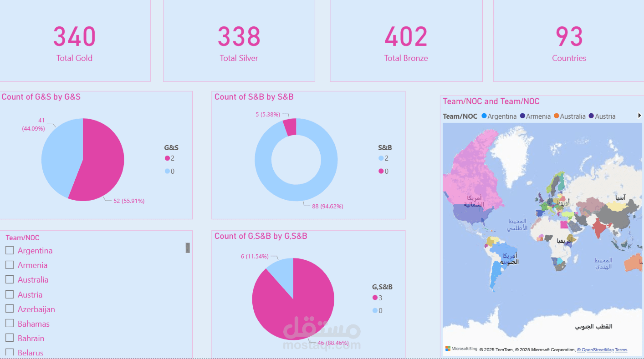Viewport: 644px width, 359px height.
Task: Click the Microsoft Bing logo on the map
Action: (x=460, y=349)
